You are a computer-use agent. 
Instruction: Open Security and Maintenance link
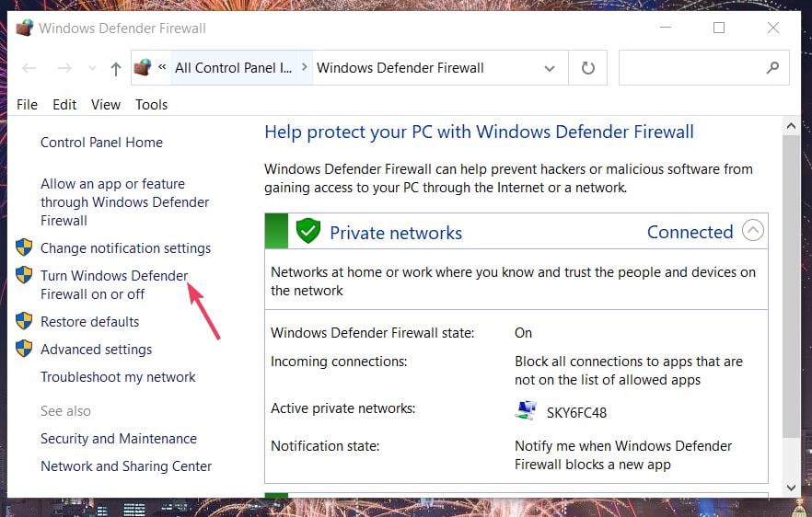pos(119,438)
